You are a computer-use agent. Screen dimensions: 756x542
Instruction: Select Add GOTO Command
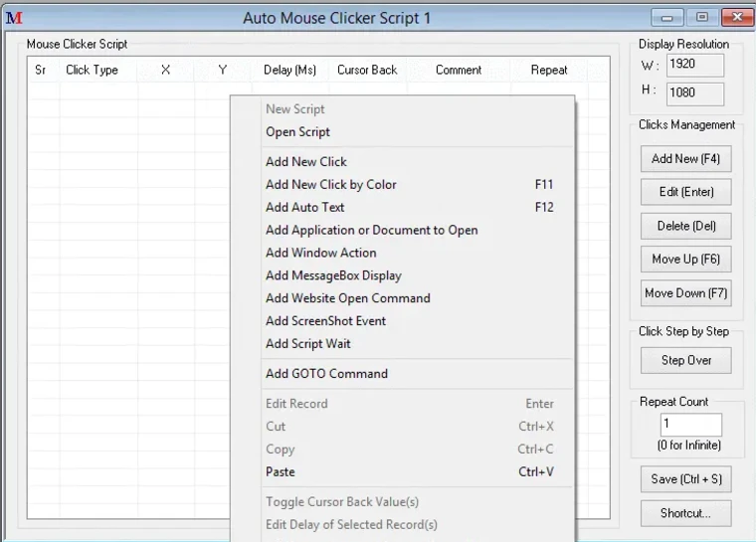[x=326, y=374]
